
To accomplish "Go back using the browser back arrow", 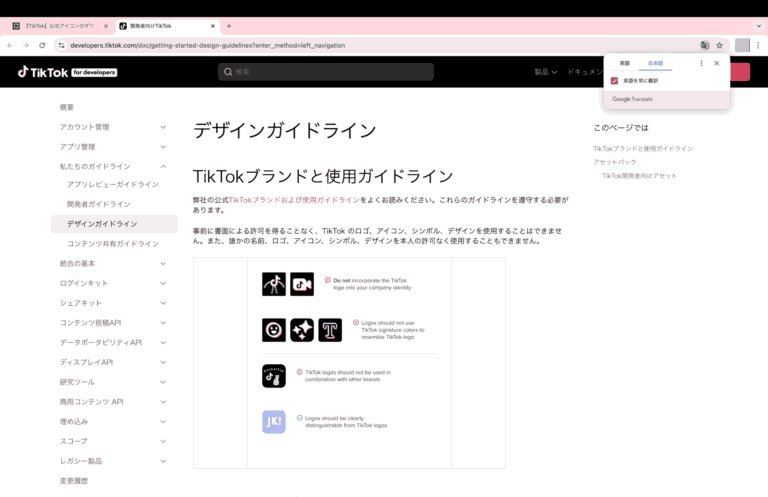I will pos(11,45).
